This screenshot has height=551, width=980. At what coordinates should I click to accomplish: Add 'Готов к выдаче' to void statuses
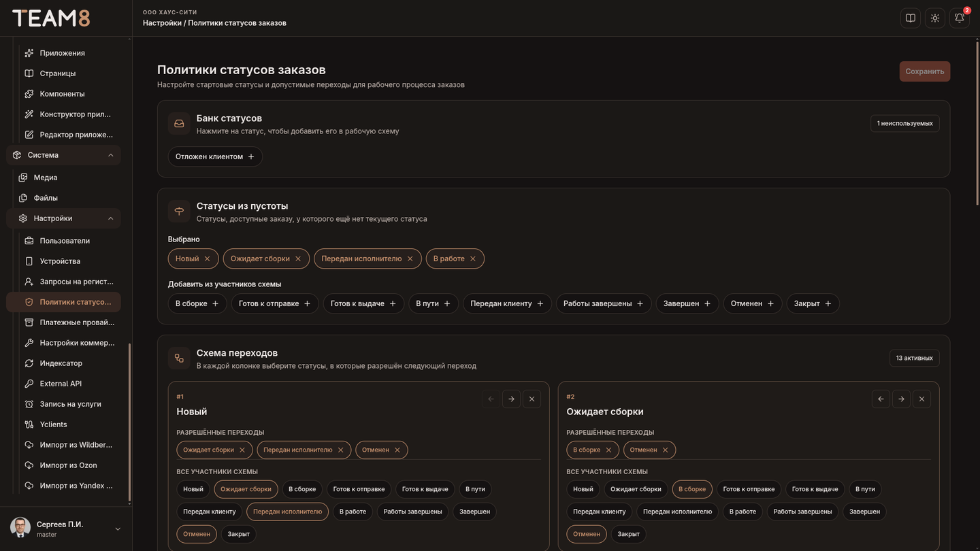click(x=363, y=303)
